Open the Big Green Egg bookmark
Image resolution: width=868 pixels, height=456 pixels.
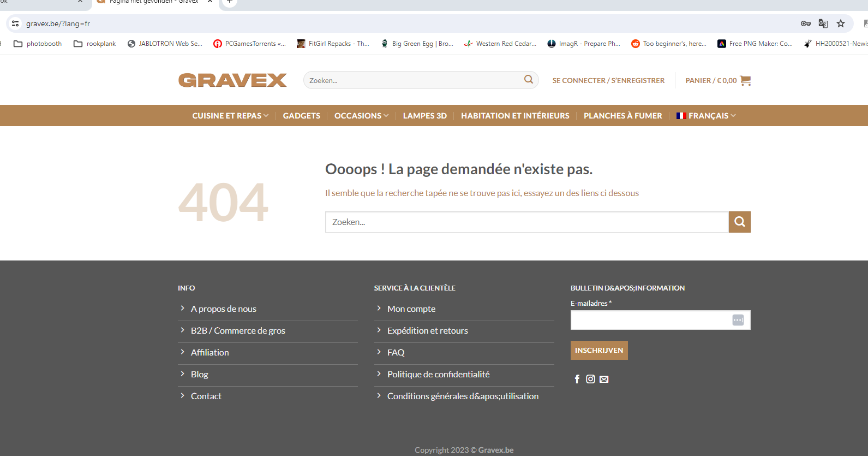click(x=417, y=44)
